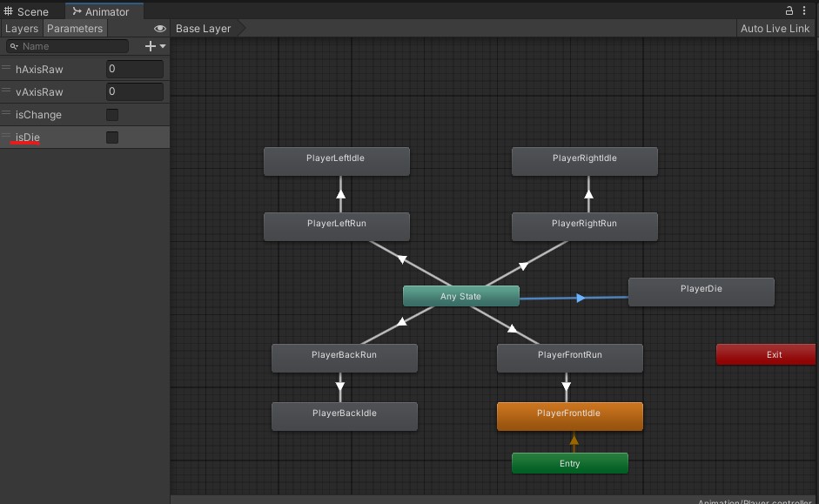Select the PlayerRightIdle state node
Viewport: 819px width, 504px height.
(x=585, y=161)
